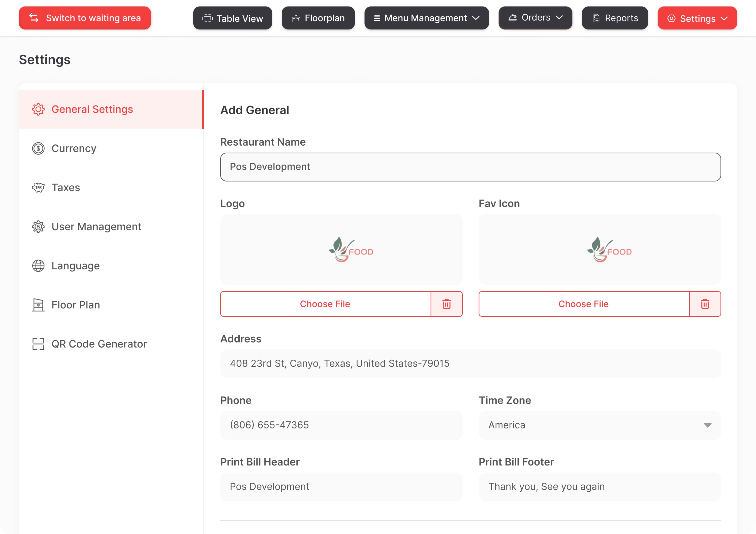Click the Floorplan table icon

[x=296, y=18]
